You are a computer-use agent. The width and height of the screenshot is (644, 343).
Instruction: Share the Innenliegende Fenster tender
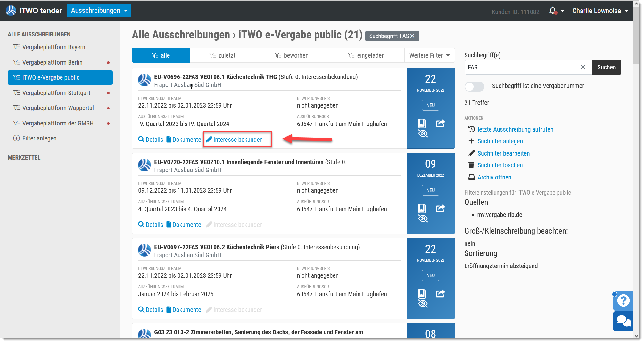[440, 208]
